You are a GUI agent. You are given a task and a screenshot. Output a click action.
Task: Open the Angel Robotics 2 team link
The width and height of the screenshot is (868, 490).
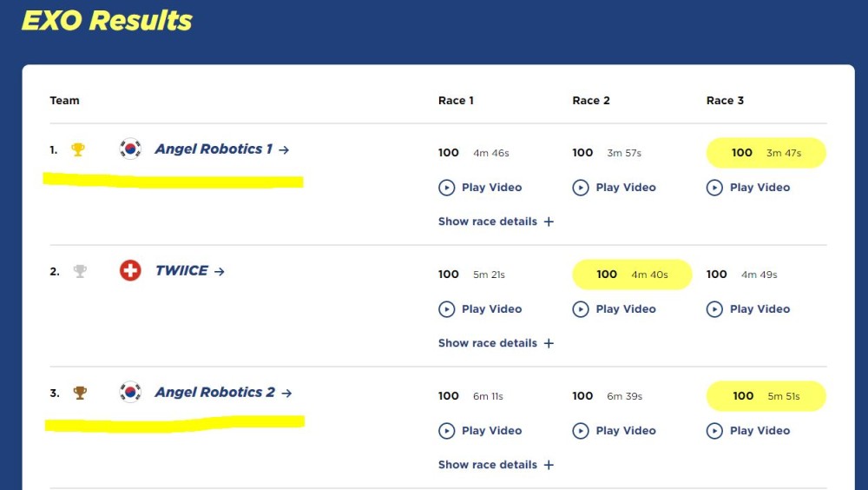(x=224, y=393)
